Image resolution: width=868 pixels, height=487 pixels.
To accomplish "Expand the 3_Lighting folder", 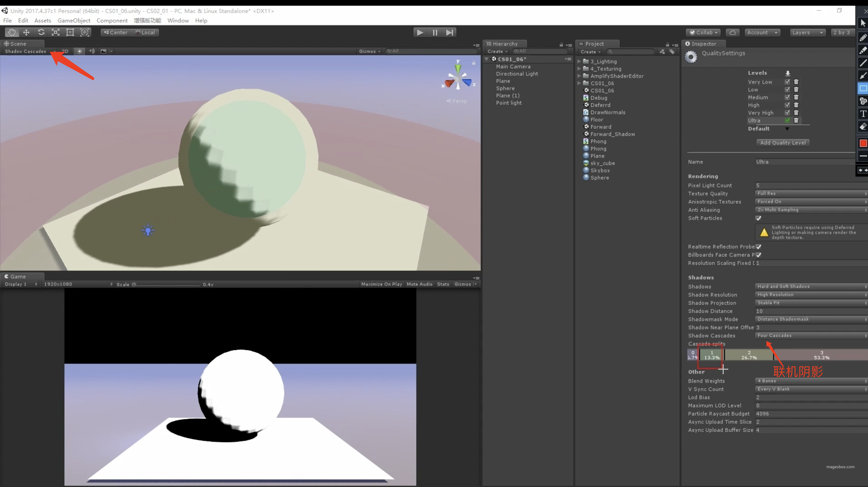I will [579, 61].
